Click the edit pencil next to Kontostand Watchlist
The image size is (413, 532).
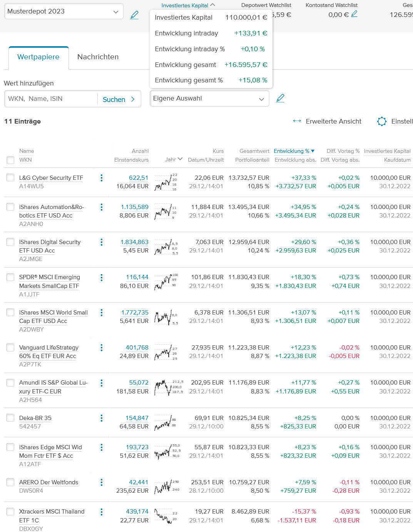tap(354, 14)
